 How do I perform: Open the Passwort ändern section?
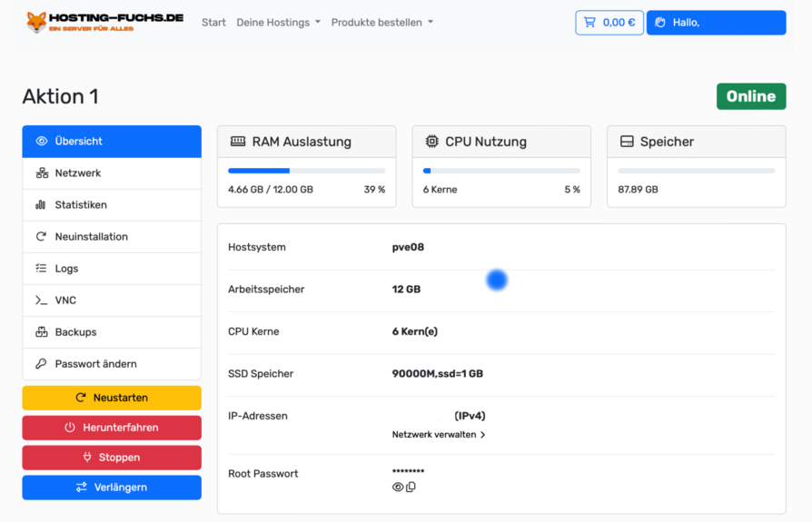[x=112, y=364]
